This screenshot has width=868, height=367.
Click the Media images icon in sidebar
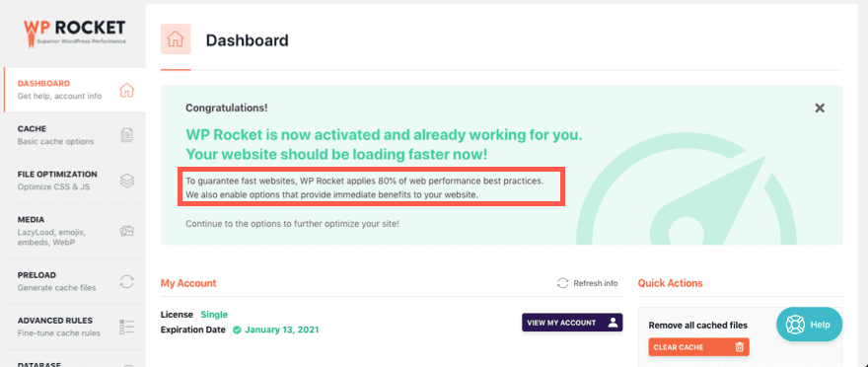[x=127, y=231]
